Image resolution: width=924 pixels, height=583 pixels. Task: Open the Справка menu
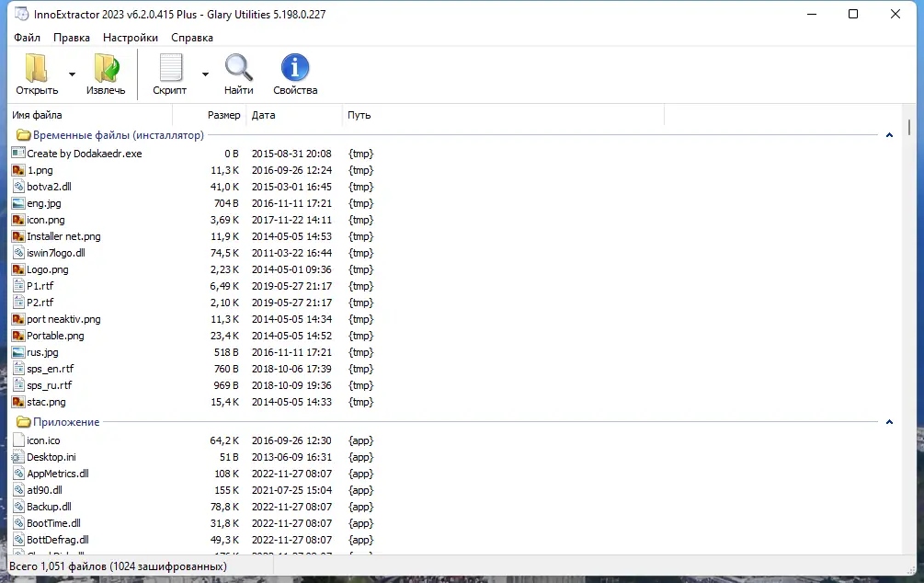click(192, 38)
